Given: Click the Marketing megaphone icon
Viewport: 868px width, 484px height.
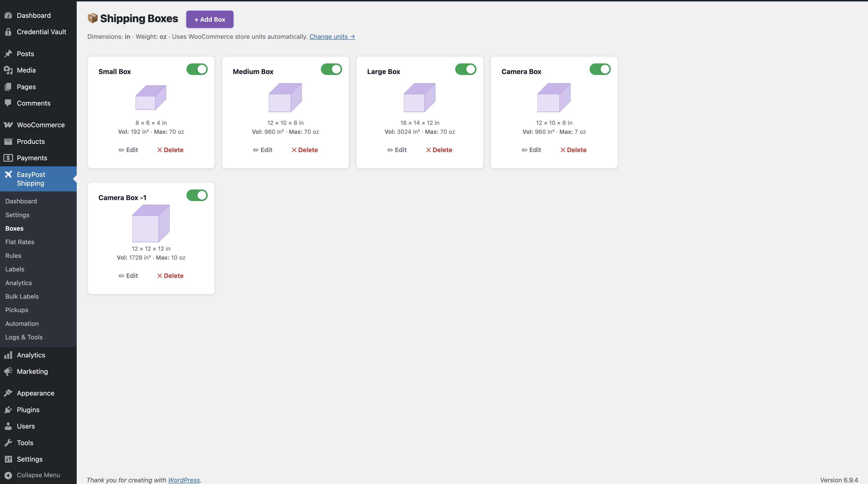Looking at the screenshot, I should [x=8, y=372].
